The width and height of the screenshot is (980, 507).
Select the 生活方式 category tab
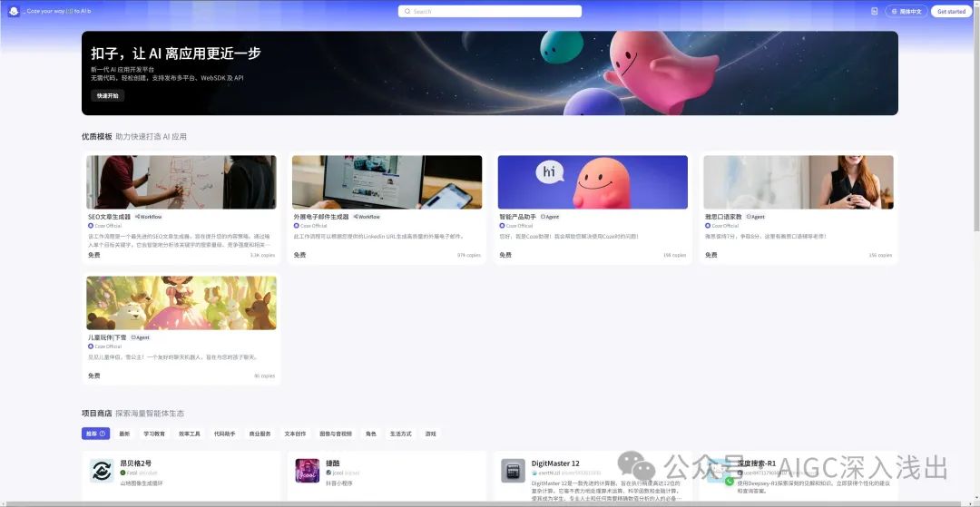tap(401, 434)
